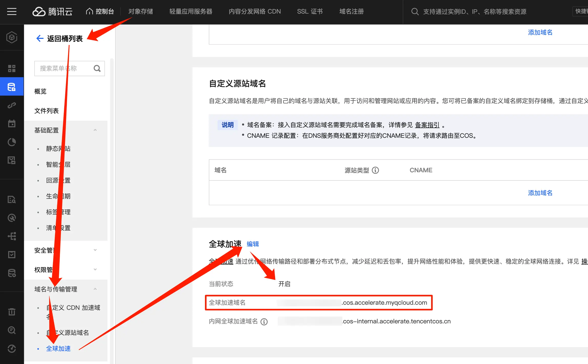Click the resource search field in header

coord(475,12)
